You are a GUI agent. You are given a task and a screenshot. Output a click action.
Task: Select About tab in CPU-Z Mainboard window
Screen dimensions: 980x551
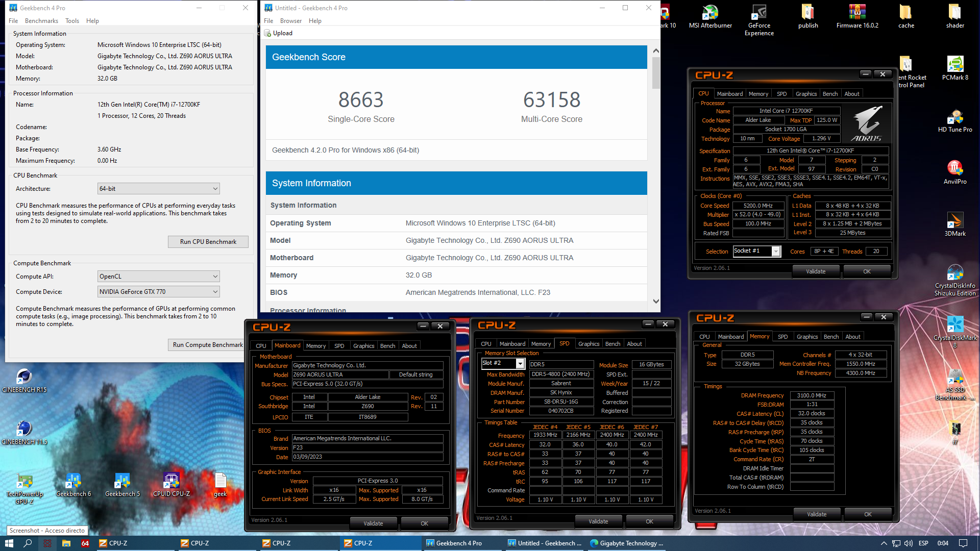pos(409,346)
